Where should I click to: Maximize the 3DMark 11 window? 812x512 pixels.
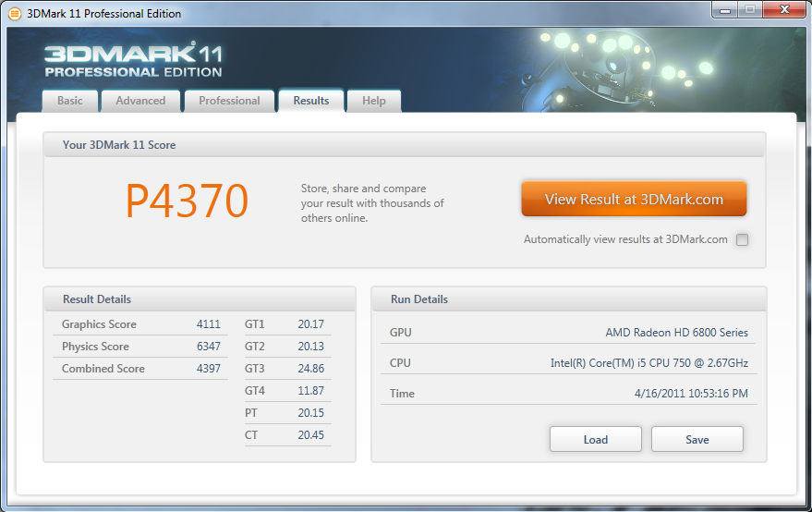(749, 10)
